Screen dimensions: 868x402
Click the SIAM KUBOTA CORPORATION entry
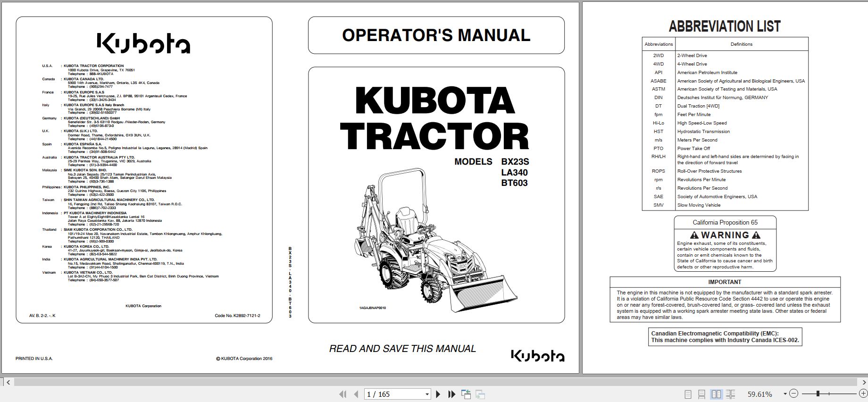click(142, 235)
